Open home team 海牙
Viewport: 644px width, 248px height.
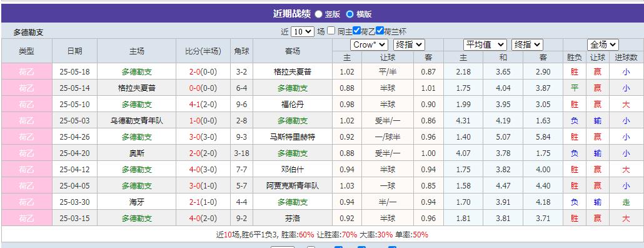pos(137,202)
